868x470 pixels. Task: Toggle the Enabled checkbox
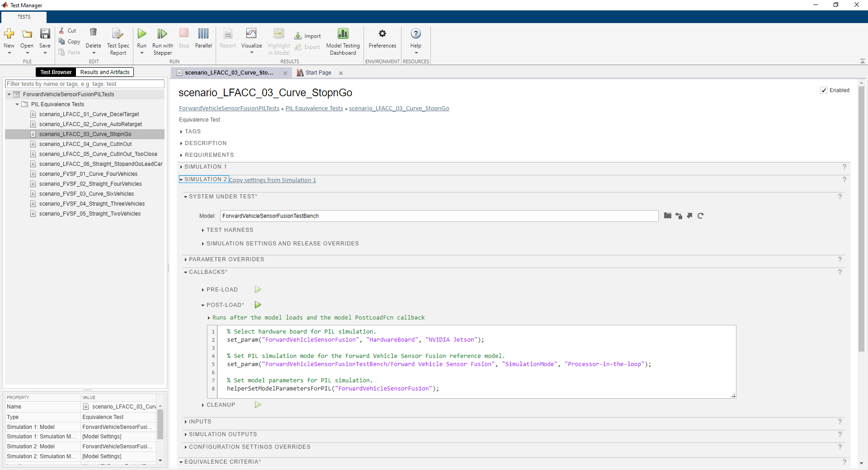click(824, 90)
